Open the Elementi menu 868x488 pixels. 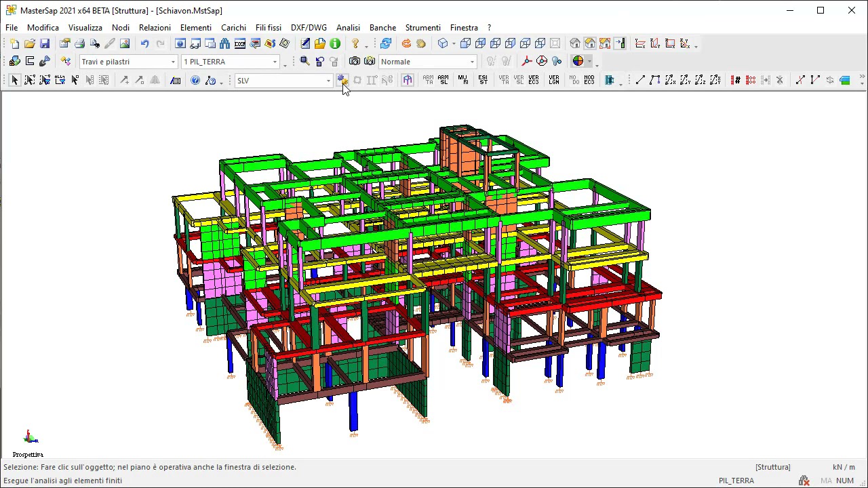point(196,28)
